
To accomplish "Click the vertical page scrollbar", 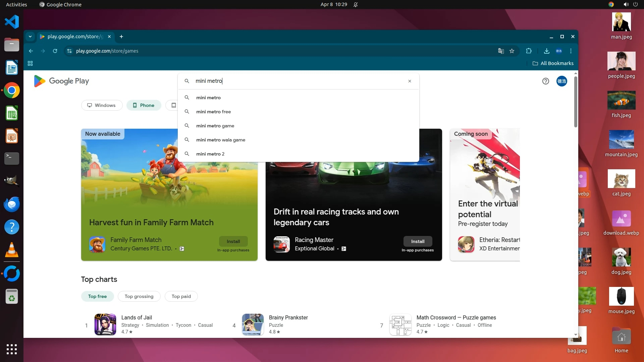I will (x=576, y=101).
